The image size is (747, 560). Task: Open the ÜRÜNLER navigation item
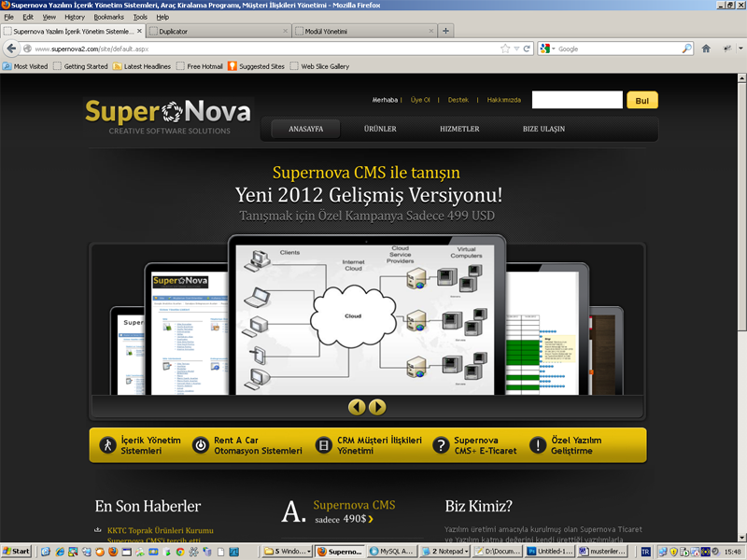point(380,129)
